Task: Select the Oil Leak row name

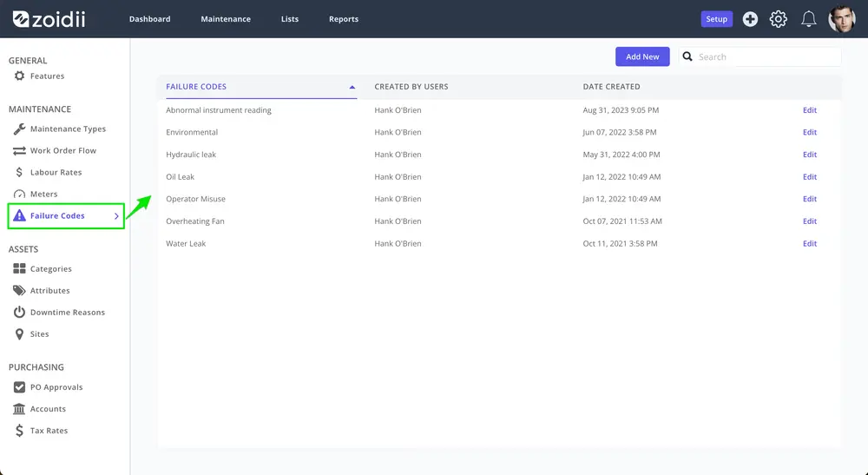Action: 181,176
